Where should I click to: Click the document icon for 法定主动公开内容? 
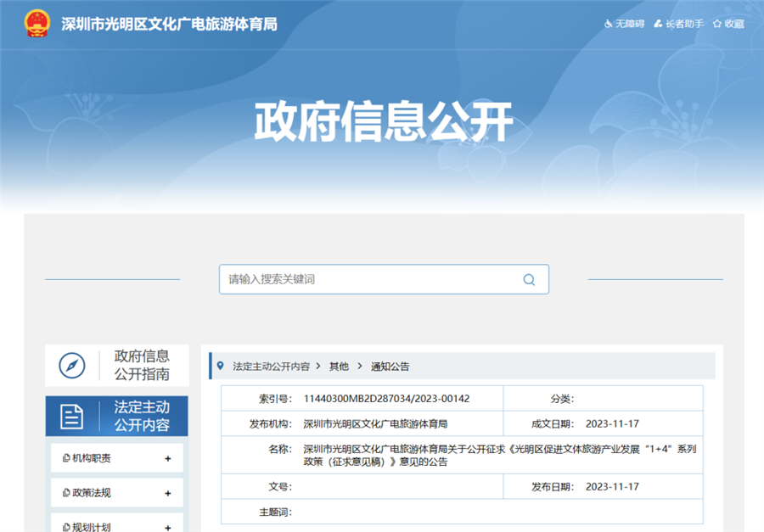point(71,417)
